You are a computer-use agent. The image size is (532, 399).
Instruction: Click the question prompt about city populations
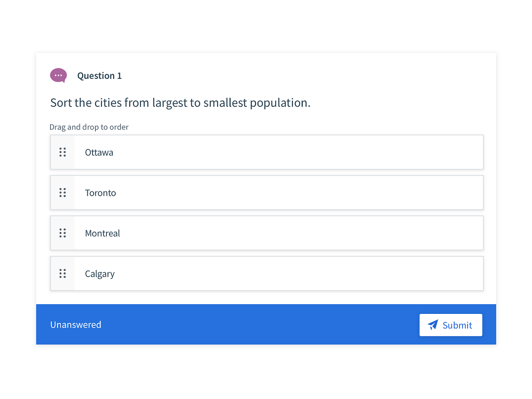(180, 102)
